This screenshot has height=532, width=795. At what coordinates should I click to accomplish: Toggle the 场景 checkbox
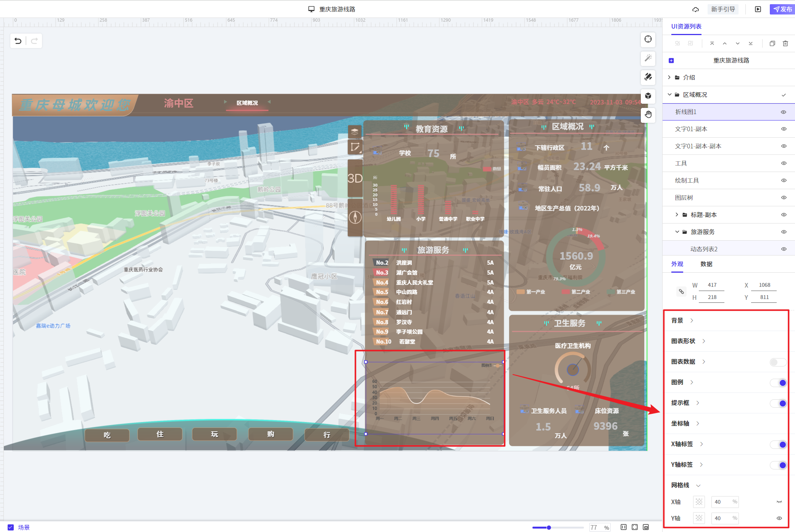[x=11, y=527]
